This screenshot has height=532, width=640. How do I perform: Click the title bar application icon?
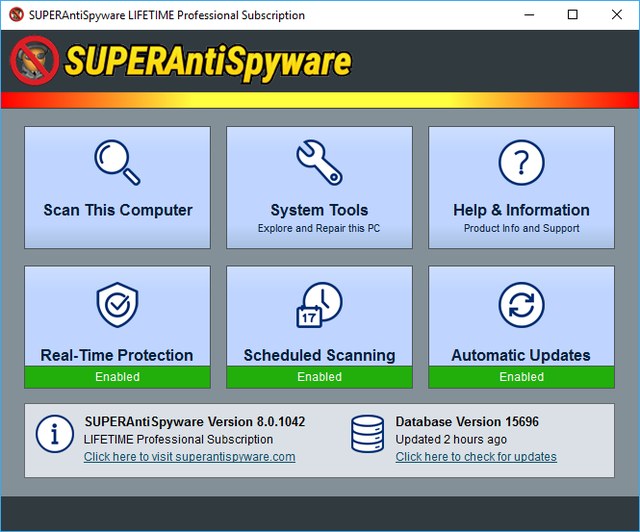coord(15,15)
